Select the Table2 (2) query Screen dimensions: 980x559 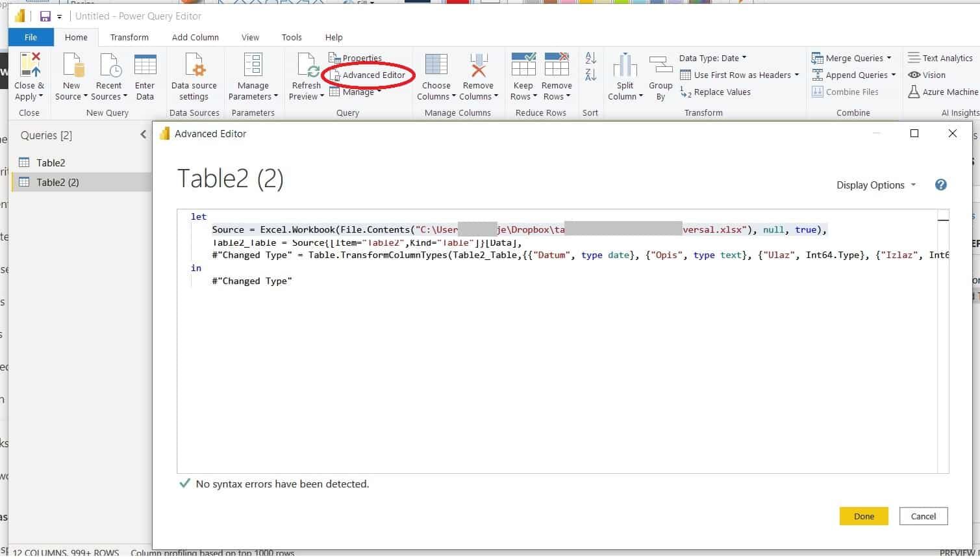81,182
